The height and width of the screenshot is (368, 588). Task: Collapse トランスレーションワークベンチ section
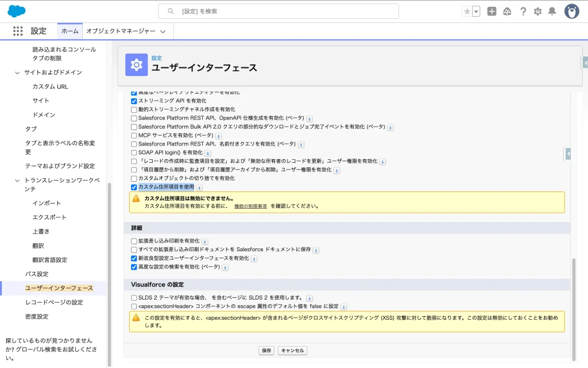pyautogui.click(x=17, y=181)
